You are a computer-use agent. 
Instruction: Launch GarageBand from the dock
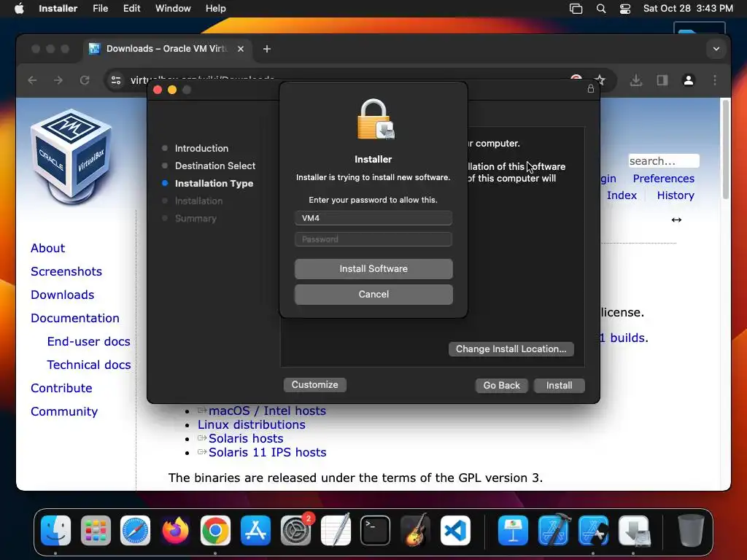point(415,531)
